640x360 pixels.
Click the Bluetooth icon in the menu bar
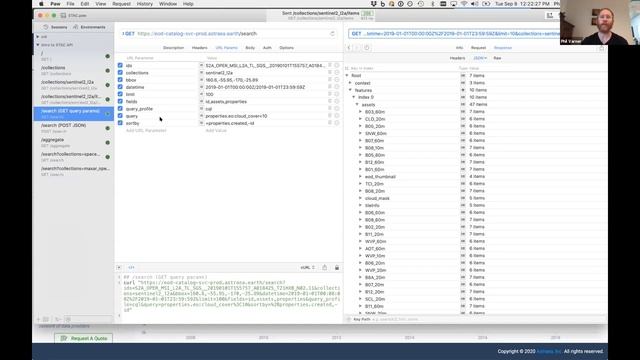(433, 4)
